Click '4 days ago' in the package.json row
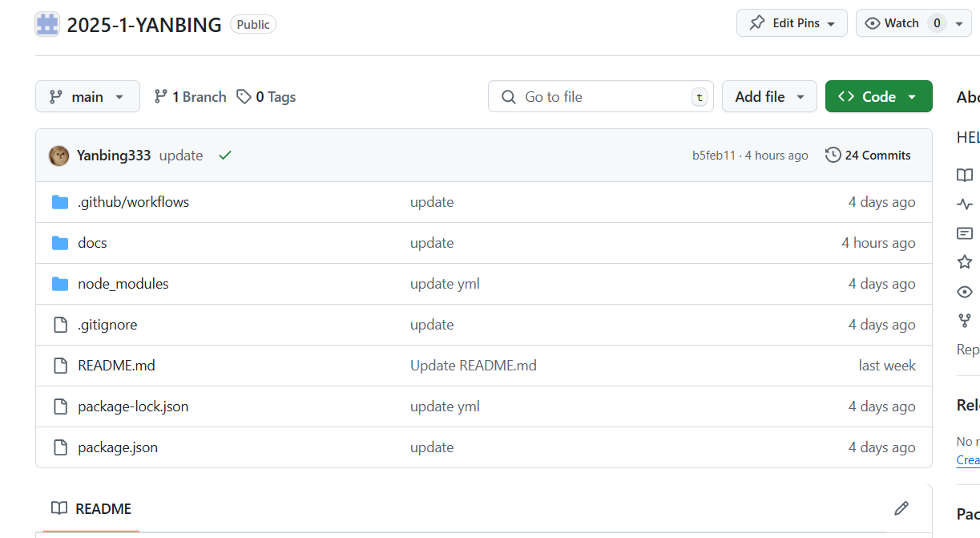Image resolution: width=980 pixels, height=538 pixels. click(882, 447)
